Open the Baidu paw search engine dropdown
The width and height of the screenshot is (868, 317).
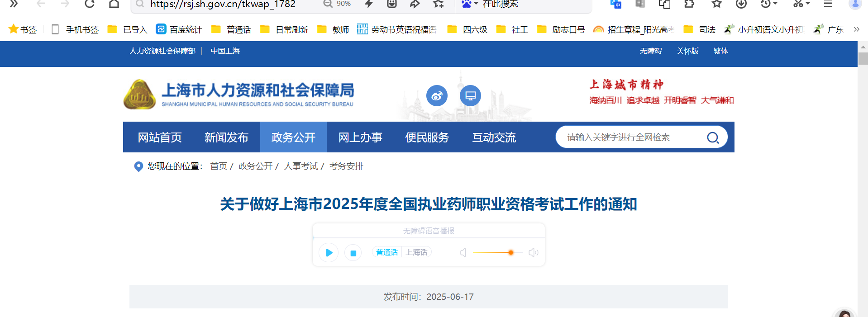pos(470,4)
